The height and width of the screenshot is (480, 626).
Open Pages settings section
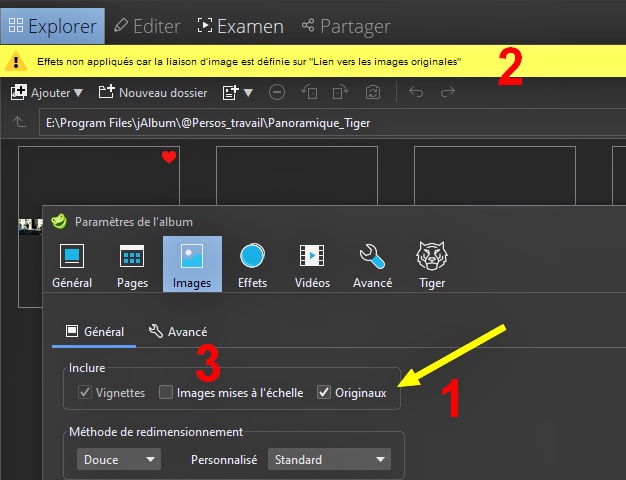click(x=132, y=264)
